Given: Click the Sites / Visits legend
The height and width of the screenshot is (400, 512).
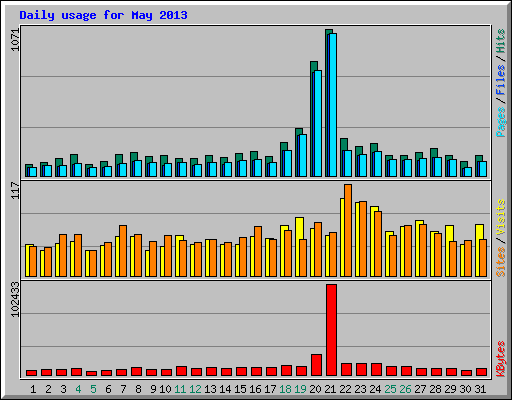Looking at the screenshot, I should click(501, 238).
